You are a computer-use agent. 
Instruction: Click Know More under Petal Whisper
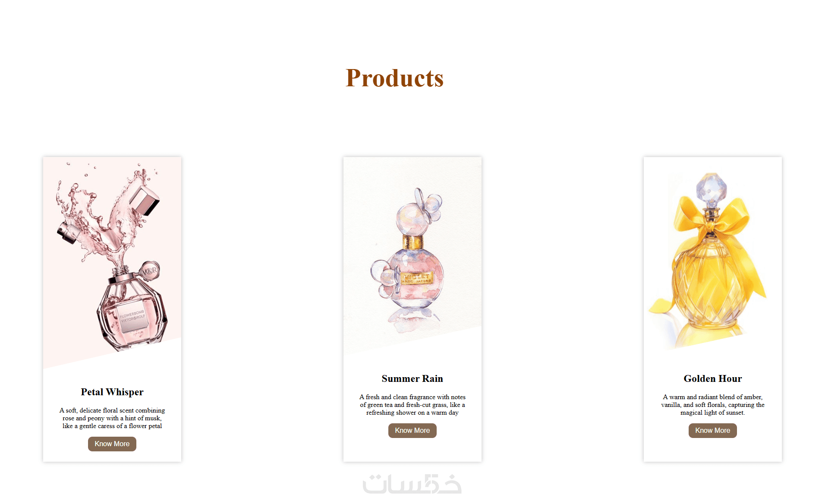112,444
